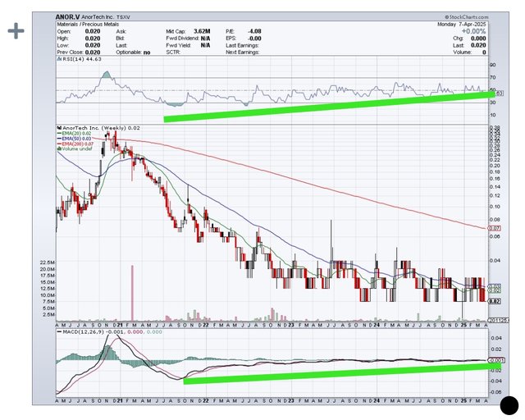525x420 pixels.
Task: Click the EPS value -0.00
Action: [254, 39]
